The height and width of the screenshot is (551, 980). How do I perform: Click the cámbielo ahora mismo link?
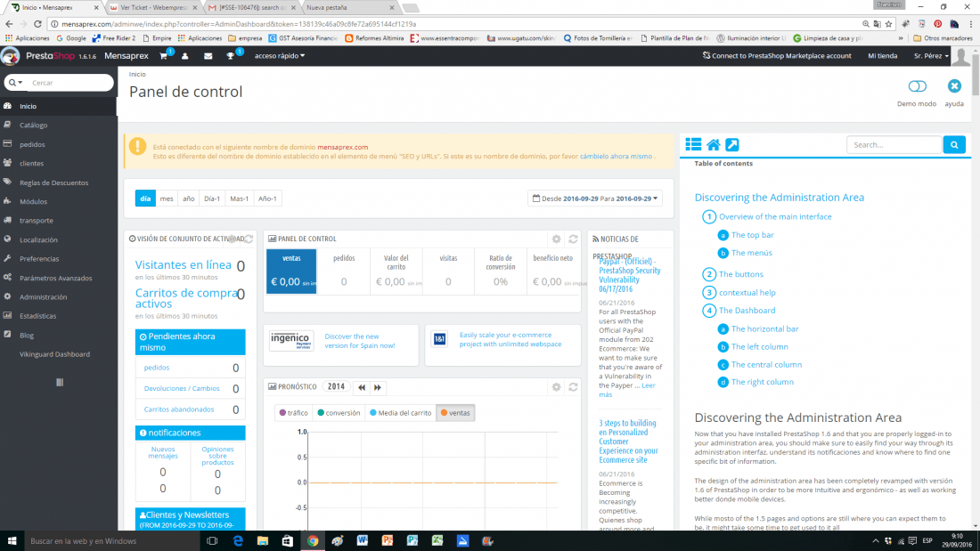click(616, 156)
